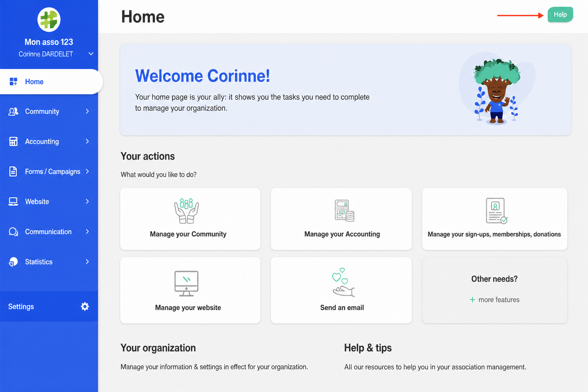The width and height of the screenshot is (588, 392).
Task: Click the membership form icon on the sign-ups card
Action: click(x=497, y=211)
